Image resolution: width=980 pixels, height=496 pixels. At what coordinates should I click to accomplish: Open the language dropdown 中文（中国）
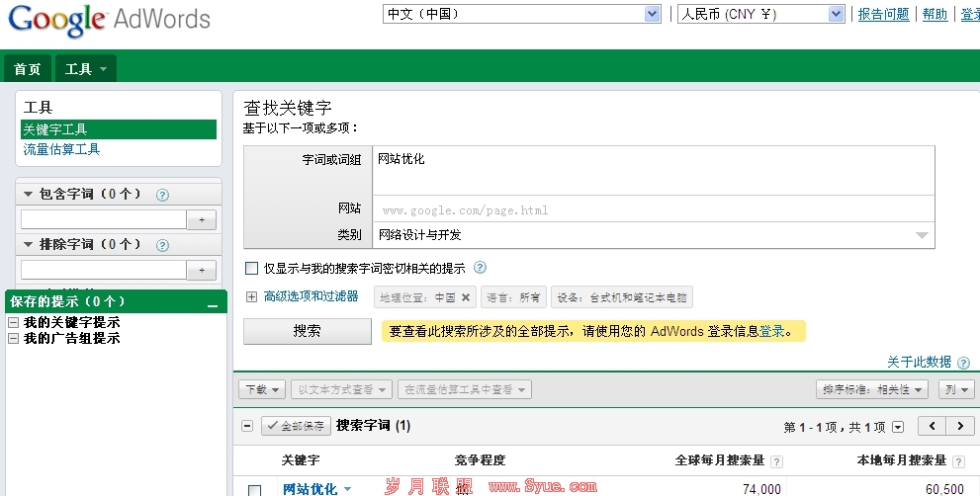522,14
